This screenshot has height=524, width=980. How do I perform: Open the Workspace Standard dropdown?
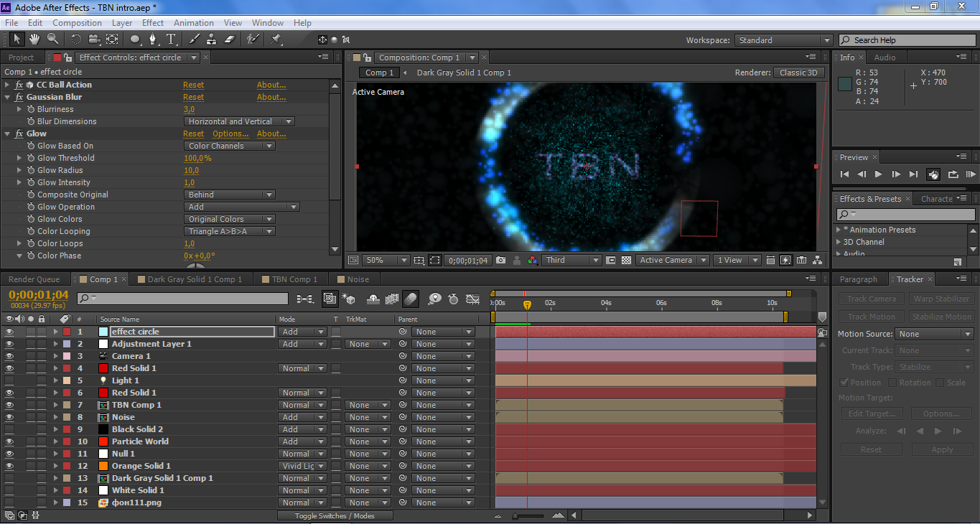783,40
